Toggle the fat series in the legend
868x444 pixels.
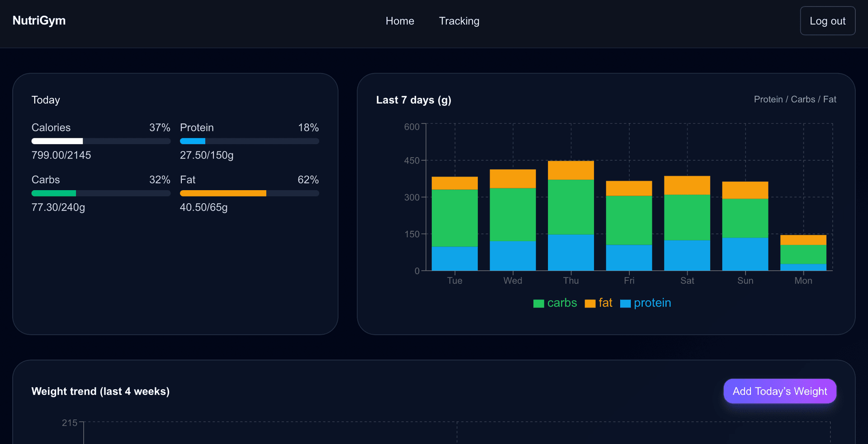pyautogui.click(x=599, y=303)
